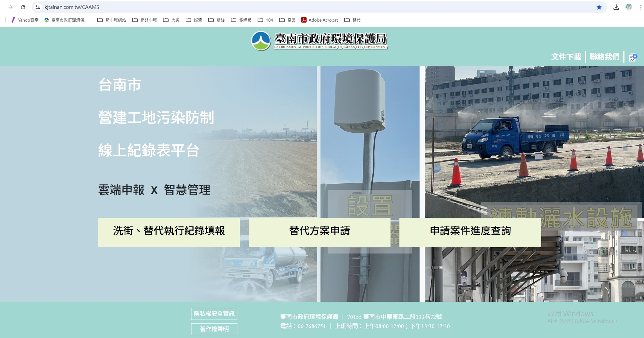Click the site information icon beside the URL
The image size is (644, 338).
tap(38, 7)
